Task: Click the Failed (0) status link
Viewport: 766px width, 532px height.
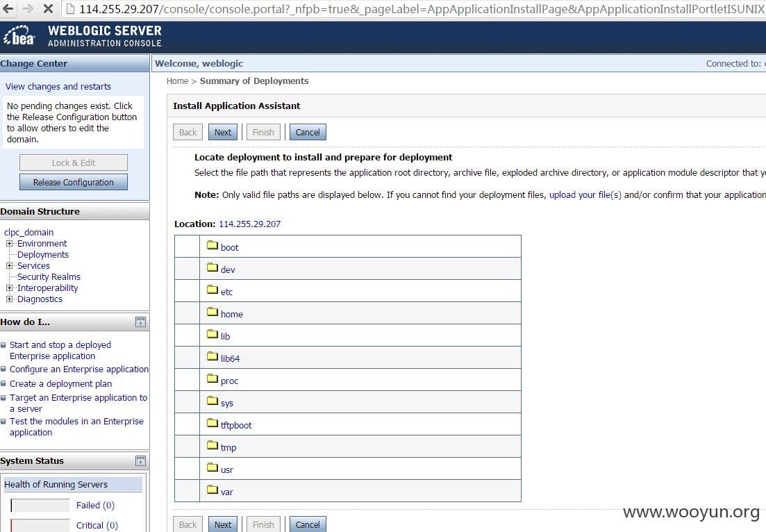Action: [x=95, y=505]
